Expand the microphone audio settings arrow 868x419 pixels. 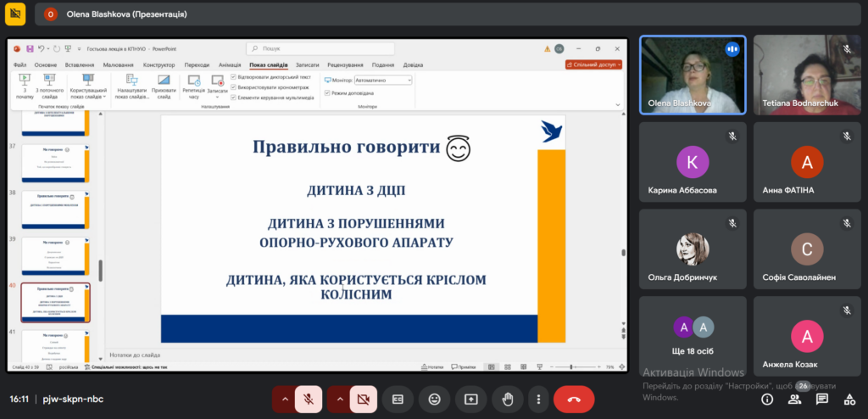[284, 399]
